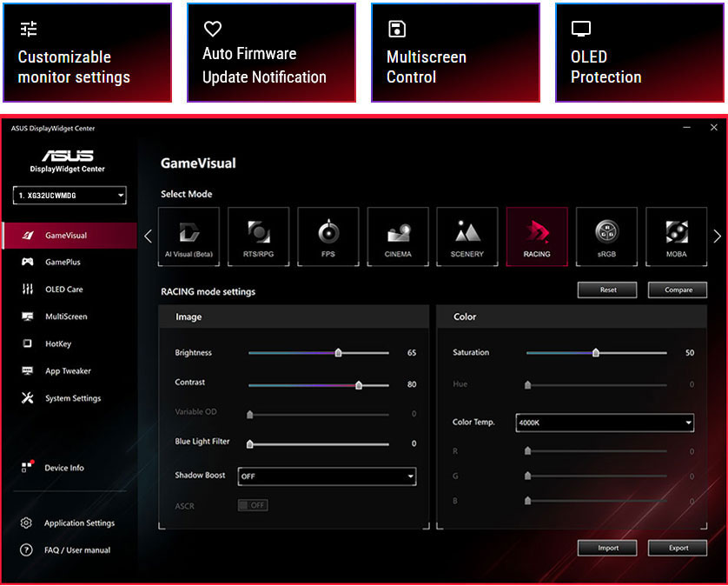This screenshot has height=586, width=728.
Task: Pick the CINEMA mode icon
Action: click(x=397, y=236)
